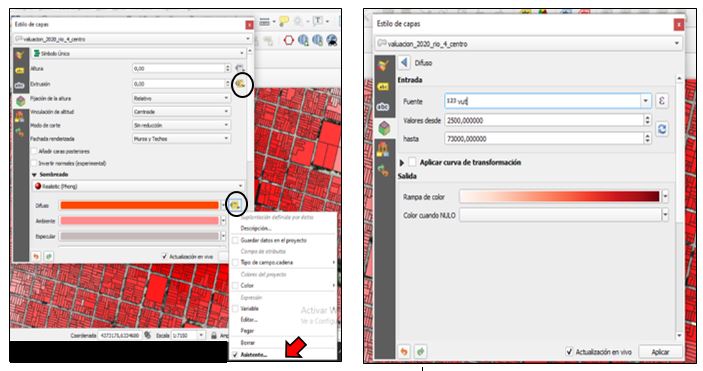Open Symbology tab in right Estilo de capas panel

pos(383,65)
